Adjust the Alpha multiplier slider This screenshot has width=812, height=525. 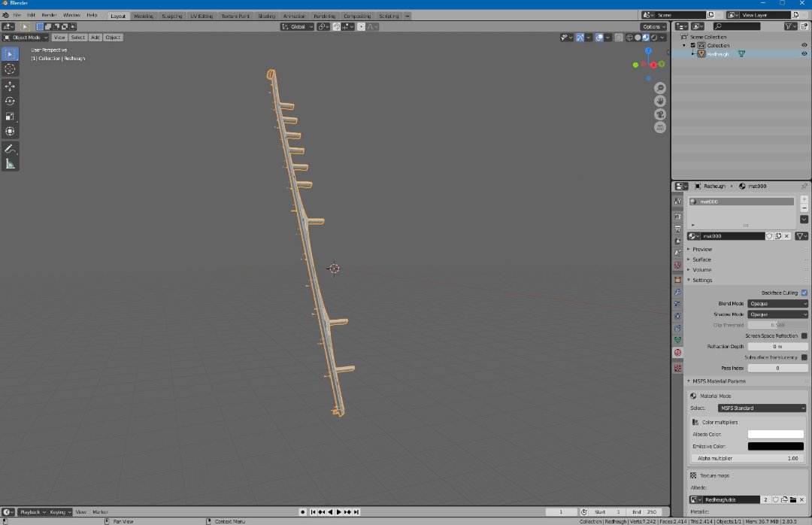click(x=747, y=459)
